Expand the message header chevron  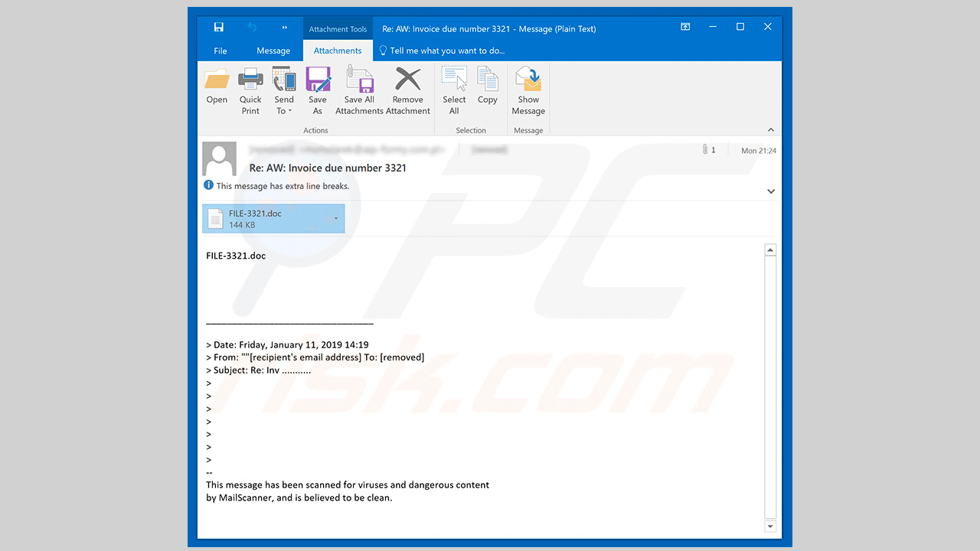[770, 191]
